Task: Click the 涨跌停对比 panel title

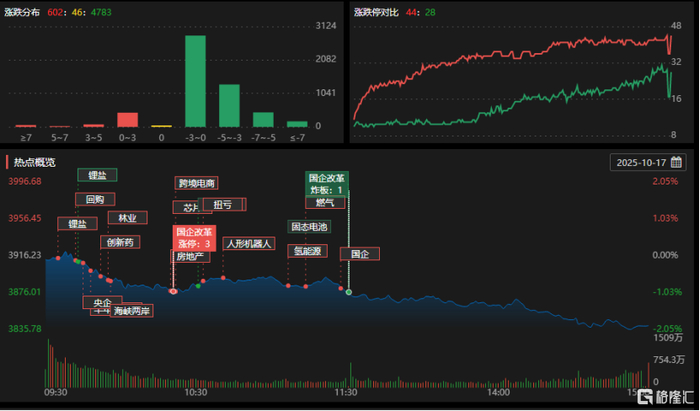Action: (x=376, y=12)
